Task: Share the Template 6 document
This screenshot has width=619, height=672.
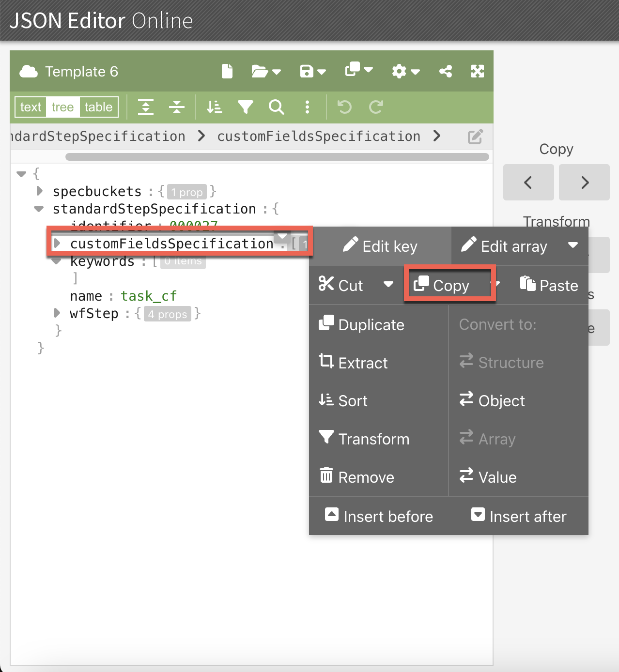Action: click(x=445, y=71)
